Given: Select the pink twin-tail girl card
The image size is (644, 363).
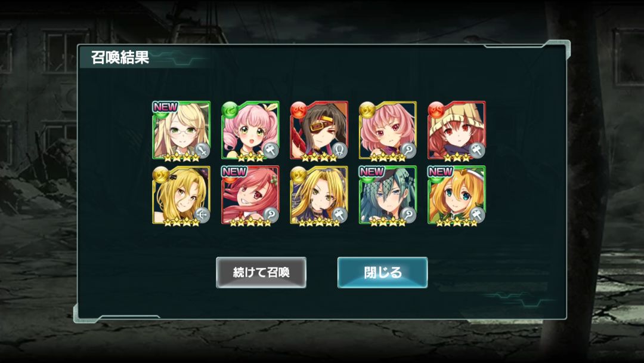Looking at the screenshot, I should 250,130.
